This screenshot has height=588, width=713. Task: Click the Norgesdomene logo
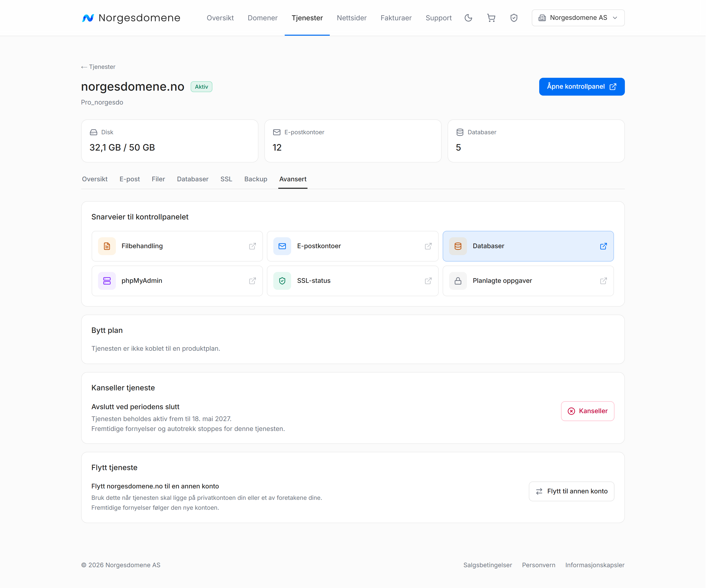click(131, 18)
